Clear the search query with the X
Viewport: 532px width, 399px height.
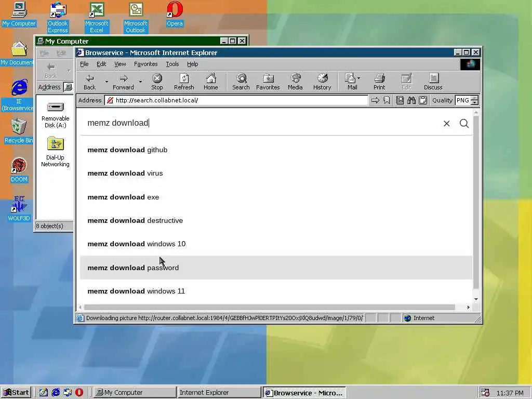click(x=446, y=124)
